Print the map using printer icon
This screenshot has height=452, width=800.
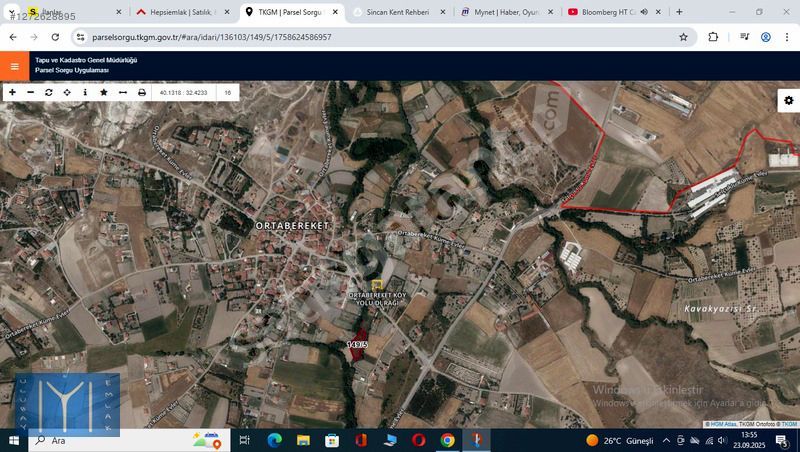[141, 92]
